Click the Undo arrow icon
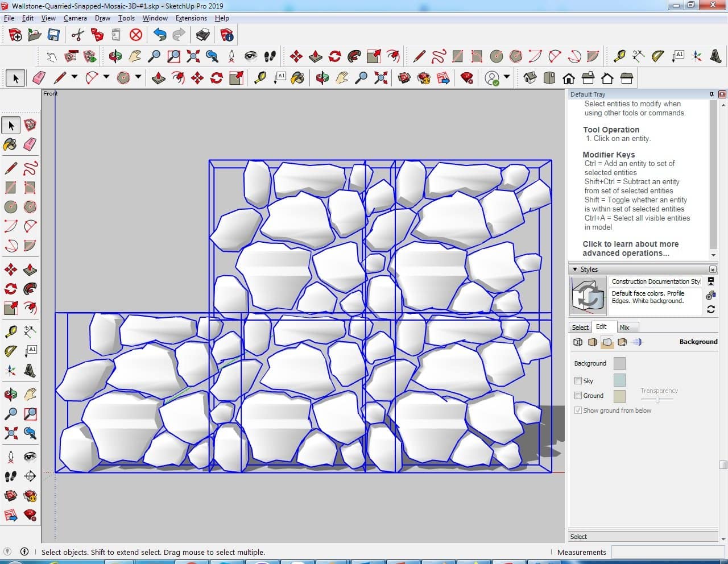The height and width of the screenshot is (564, 728). pyautogui.click(x=160, y=35)
